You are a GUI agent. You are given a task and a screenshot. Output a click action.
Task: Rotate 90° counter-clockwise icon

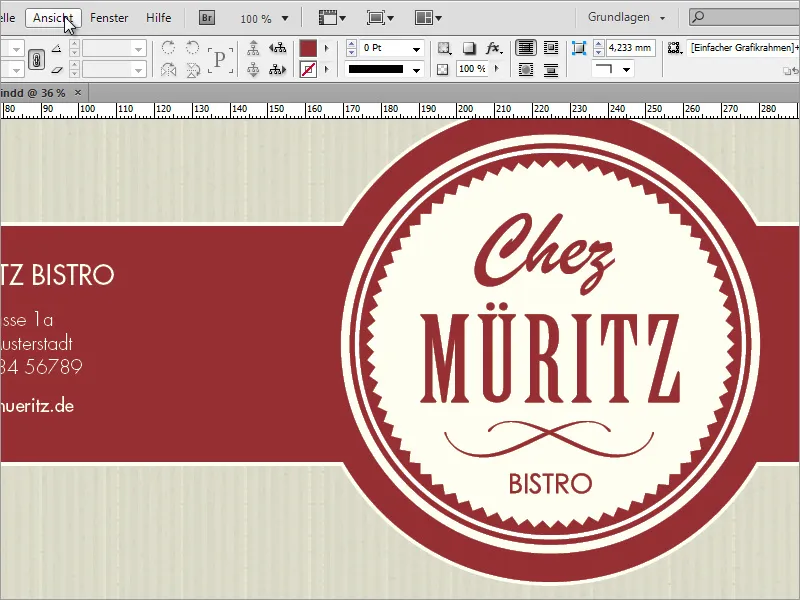[192, 48]
